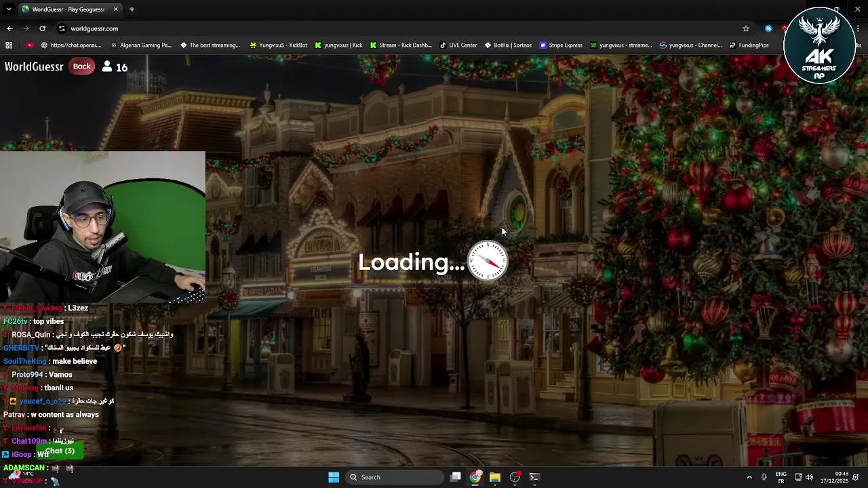The height and width of the screenshot is (488, 868).
Task: Open network settings from the tray
Action: (x=798, y=477)
